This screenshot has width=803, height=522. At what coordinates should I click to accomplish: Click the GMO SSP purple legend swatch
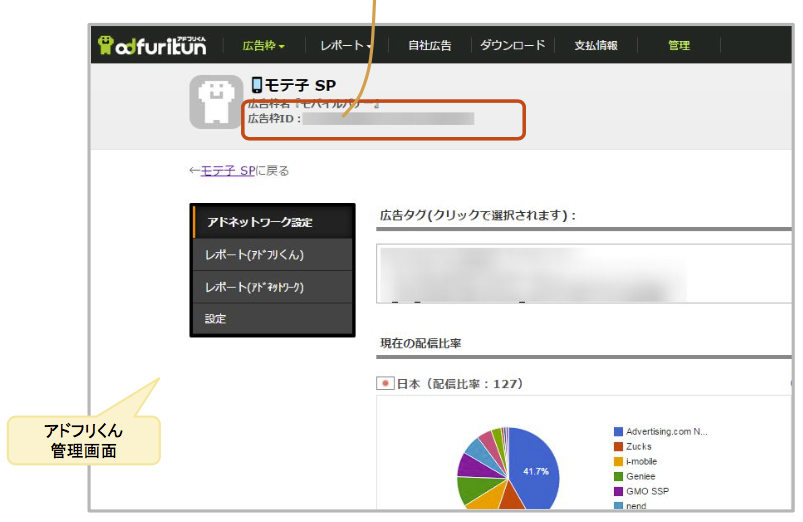tap(618, 491)
